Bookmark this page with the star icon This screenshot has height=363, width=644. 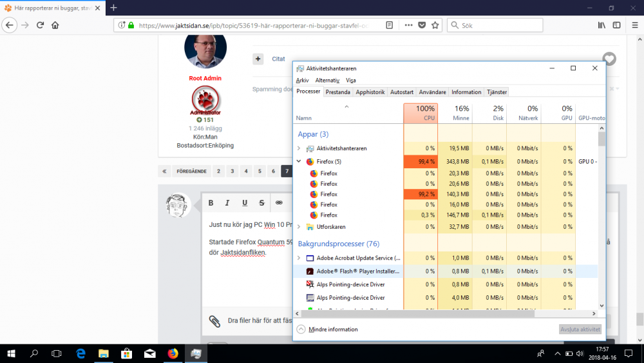pyautogui.click(x=435, y=25)
